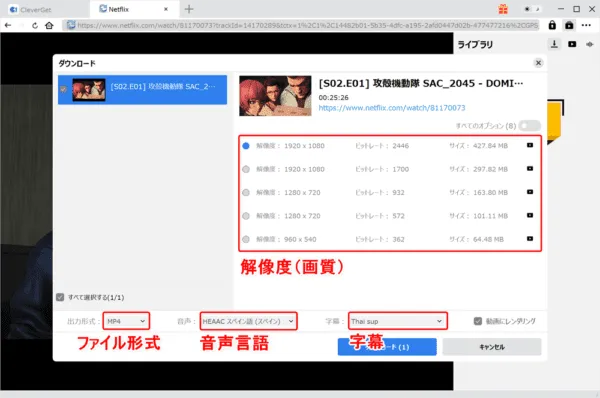Screen dimensions: 600x398
Task: Click the lock icon beside address bar
Action: click(x=552, y=25)
